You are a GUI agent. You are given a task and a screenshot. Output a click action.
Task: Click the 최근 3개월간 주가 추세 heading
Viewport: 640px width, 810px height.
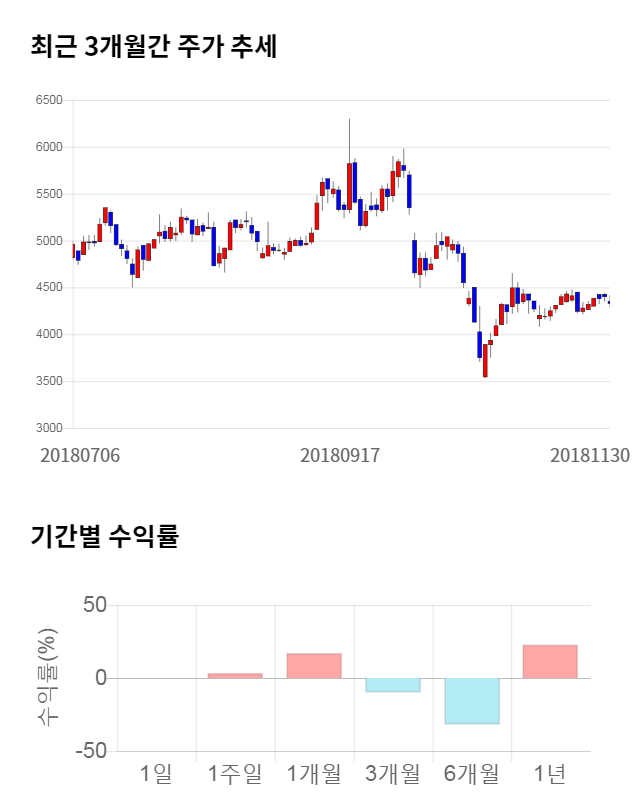point(154,47)
